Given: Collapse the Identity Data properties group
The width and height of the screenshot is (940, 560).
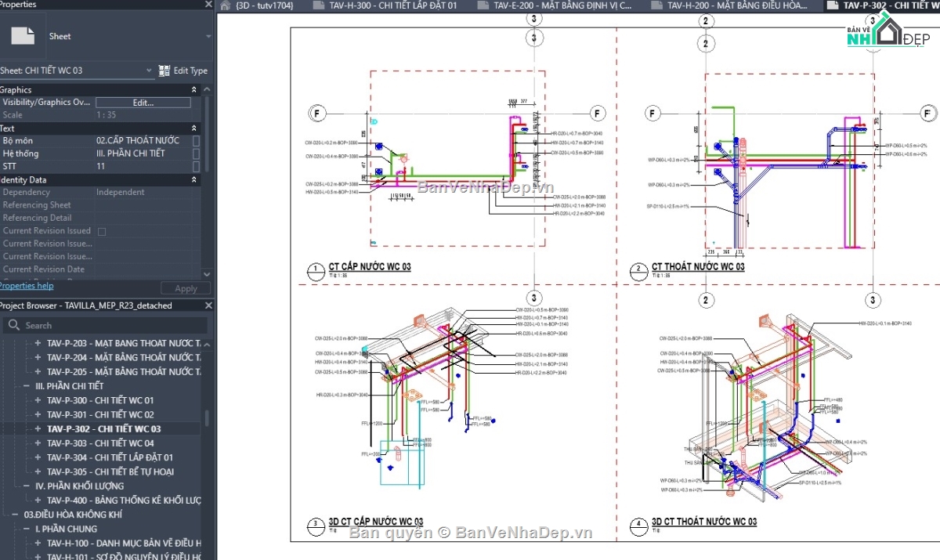Looking at the screenshot, I should pyautogui.click(x=194, y=180).
